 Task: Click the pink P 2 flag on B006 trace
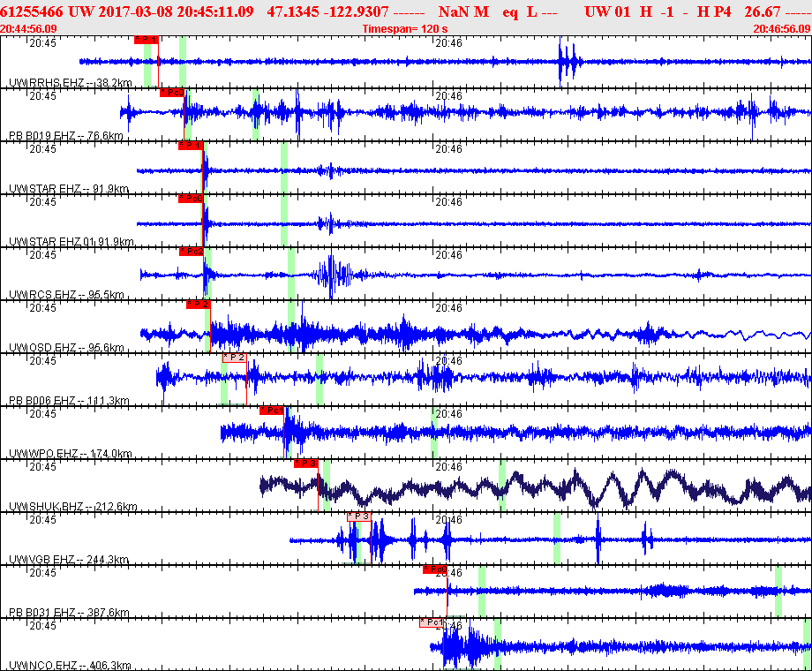pyautogui.click(x=234, y=358)
